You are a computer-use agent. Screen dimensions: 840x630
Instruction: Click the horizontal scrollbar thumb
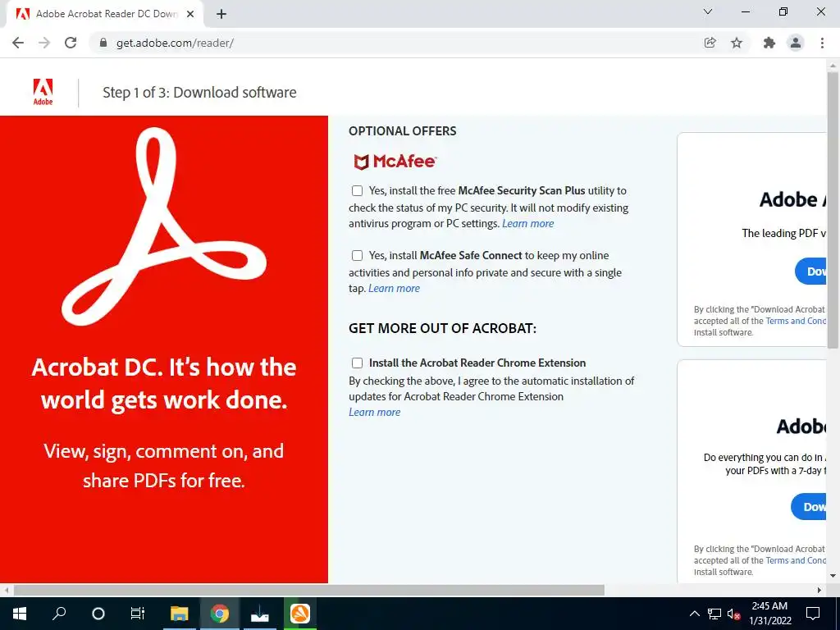309,591
